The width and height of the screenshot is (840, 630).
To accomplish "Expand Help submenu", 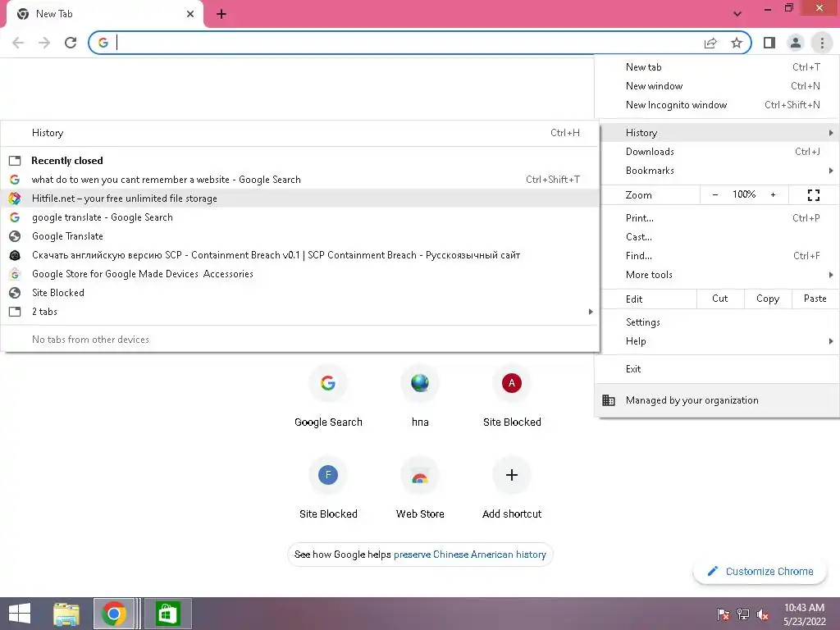I will click(x=717, y=341).
